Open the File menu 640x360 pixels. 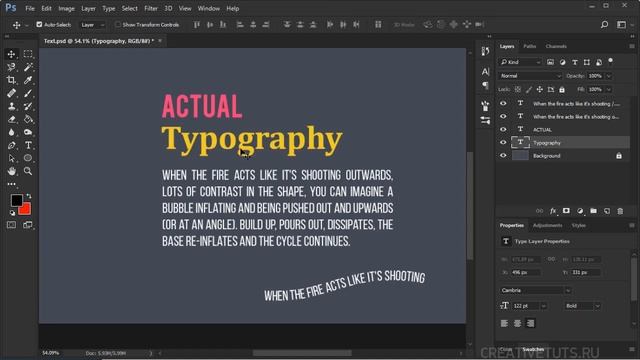click(x=30, y=8)
